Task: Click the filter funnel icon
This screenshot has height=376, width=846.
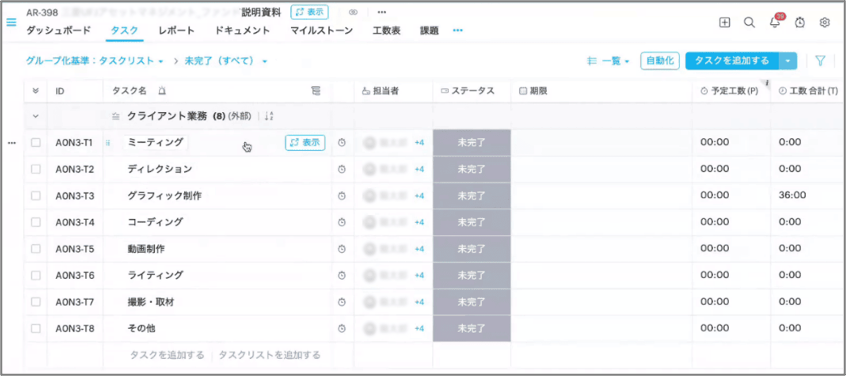Action: tap(820, 61)
